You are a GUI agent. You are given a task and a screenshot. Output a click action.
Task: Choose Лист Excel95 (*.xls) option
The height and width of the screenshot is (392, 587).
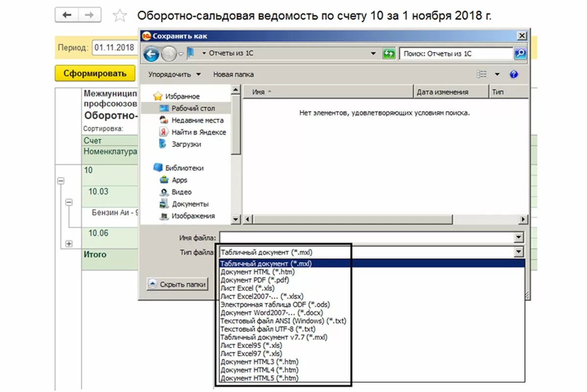[x=372, y=345]
